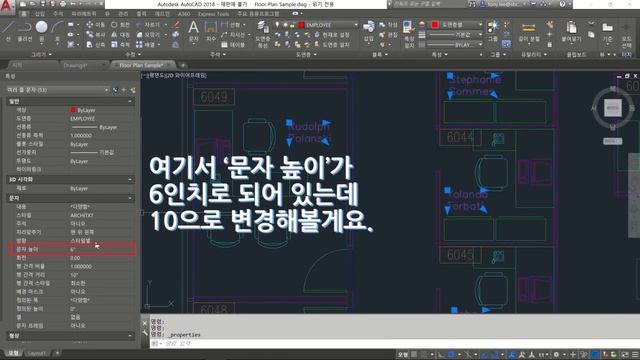Screen dimensions: 640x360
Task: Click the Text height (문자 높이) value field
Action: coord(102,249)
